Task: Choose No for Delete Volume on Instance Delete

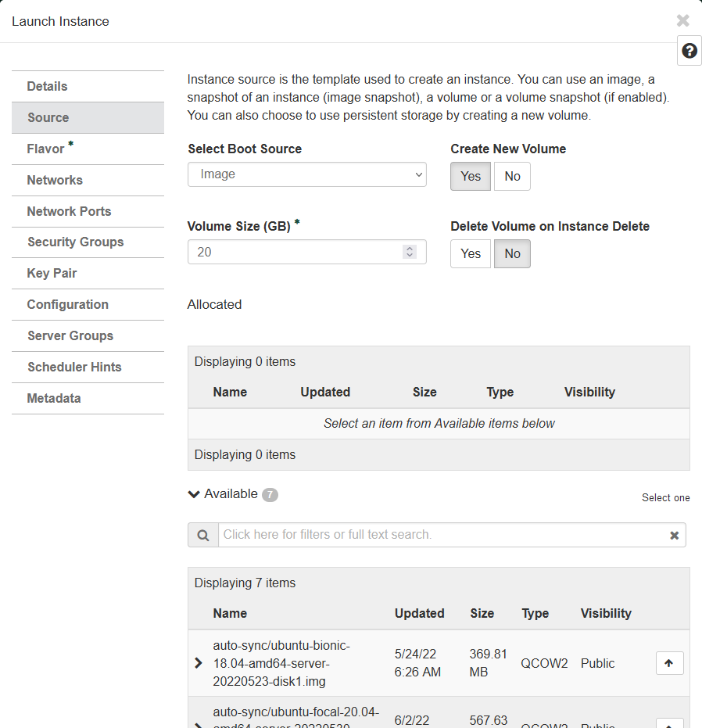Action: [512, 253]
